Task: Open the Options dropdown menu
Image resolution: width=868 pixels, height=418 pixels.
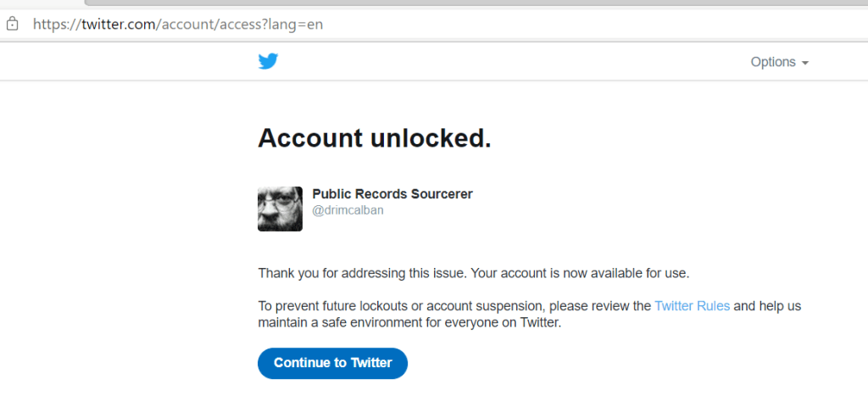Action: (772, 62)
